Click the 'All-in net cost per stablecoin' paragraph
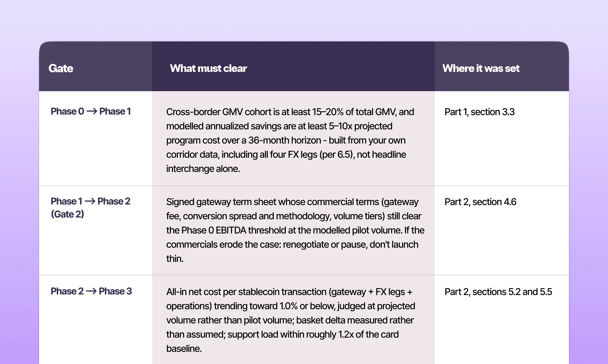The width and height of the screenshot is (608, 364). [291, 320]
